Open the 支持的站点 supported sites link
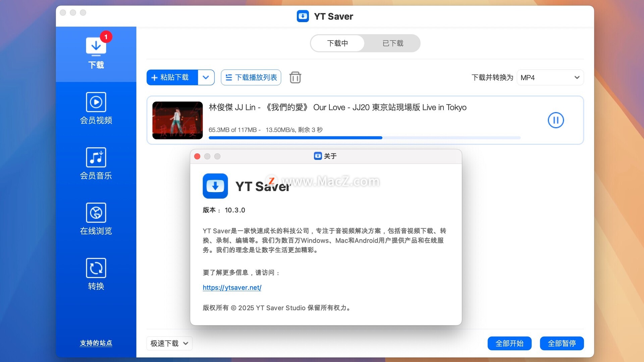 [96, 343]
